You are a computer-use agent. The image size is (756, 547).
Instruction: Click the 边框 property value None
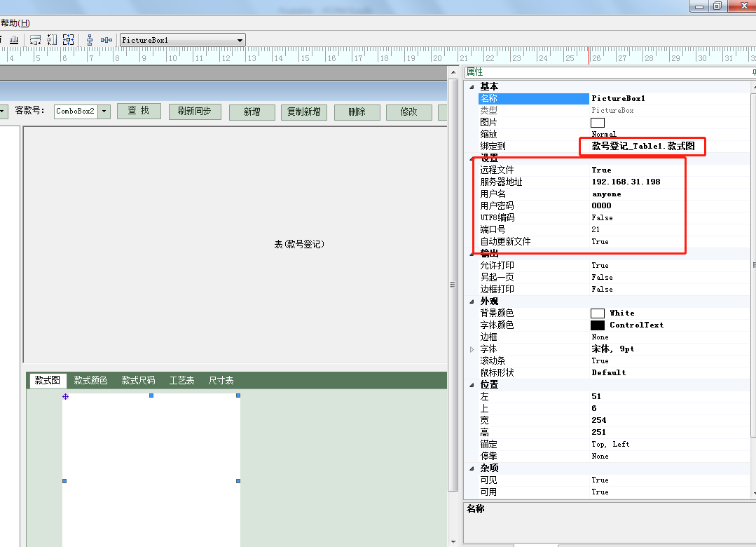point(600,337)
